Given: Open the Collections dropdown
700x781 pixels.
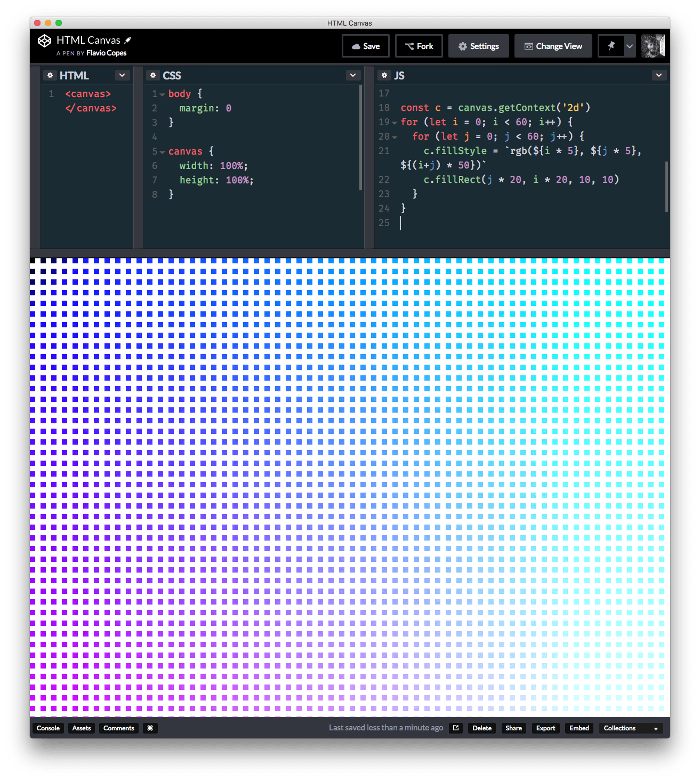Looking at the screenshot, I should pos(631,728).
